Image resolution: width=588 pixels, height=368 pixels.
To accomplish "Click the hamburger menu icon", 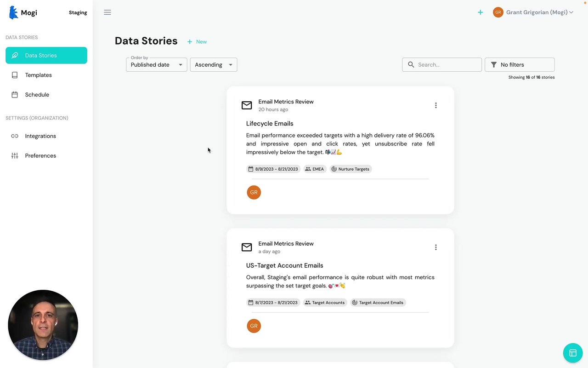I will pyautogui.click(x=107, y=12).
